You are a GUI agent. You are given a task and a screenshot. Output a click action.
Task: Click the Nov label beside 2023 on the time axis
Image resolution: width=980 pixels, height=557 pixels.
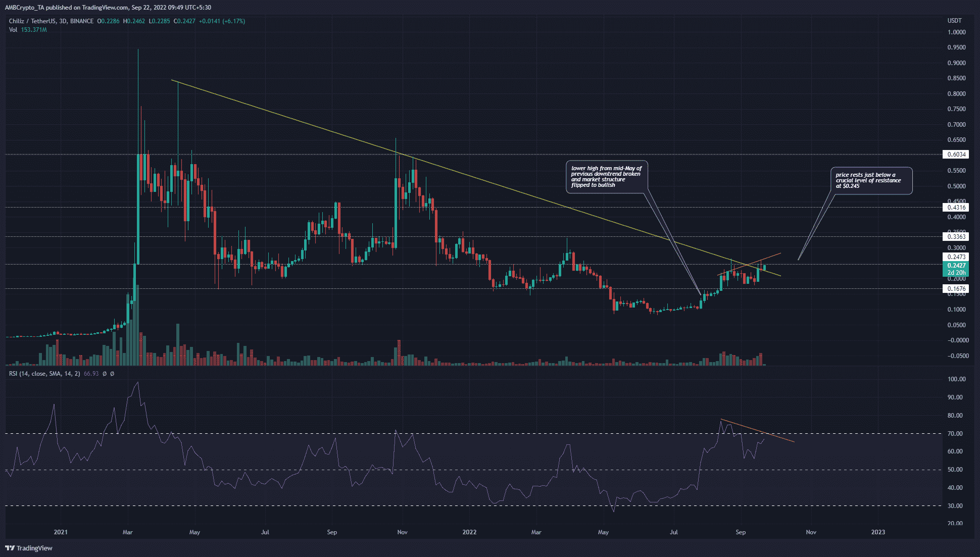811,532
